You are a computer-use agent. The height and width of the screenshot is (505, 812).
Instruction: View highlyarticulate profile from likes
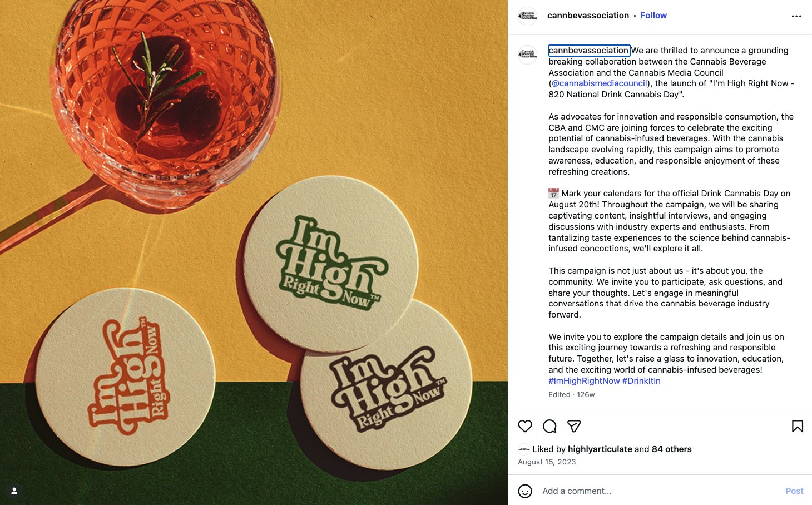(600, 449)
